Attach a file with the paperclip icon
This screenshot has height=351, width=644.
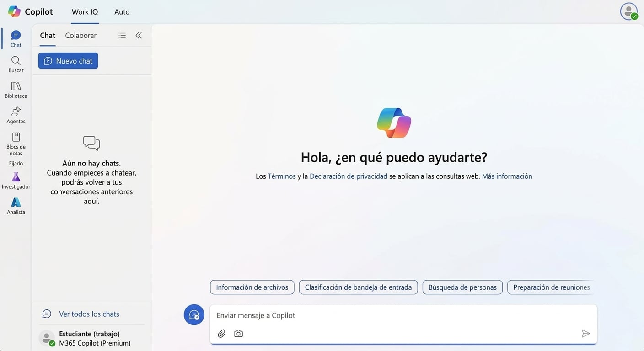pyautogui.click(x=221, y=334)
